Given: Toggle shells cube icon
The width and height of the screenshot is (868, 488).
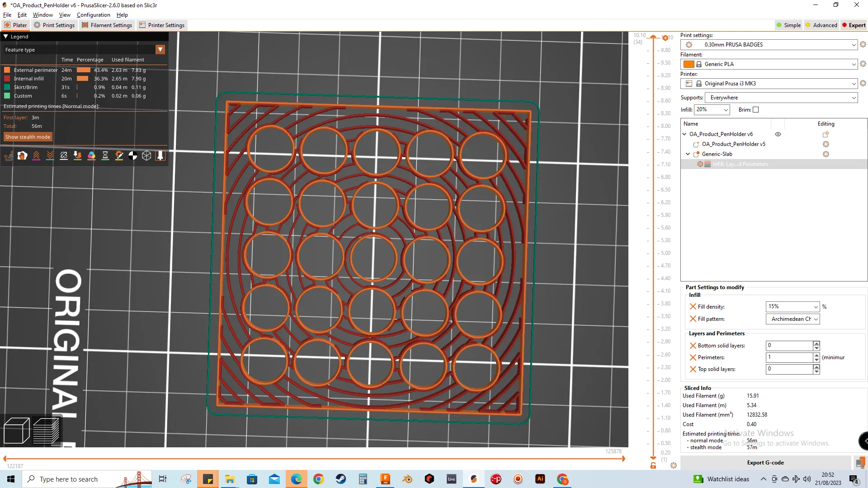Looking at the screenshot, I should [146, 156].
